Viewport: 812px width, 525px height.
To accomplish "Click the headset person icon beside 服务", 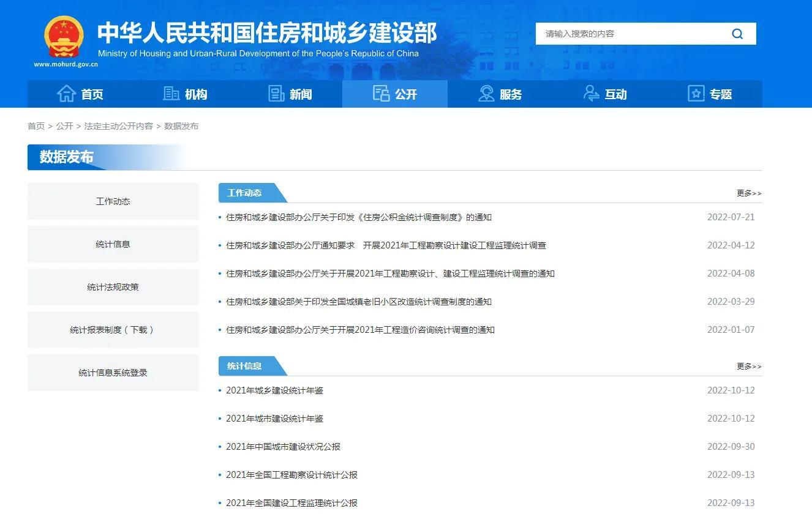I will 486,94.
